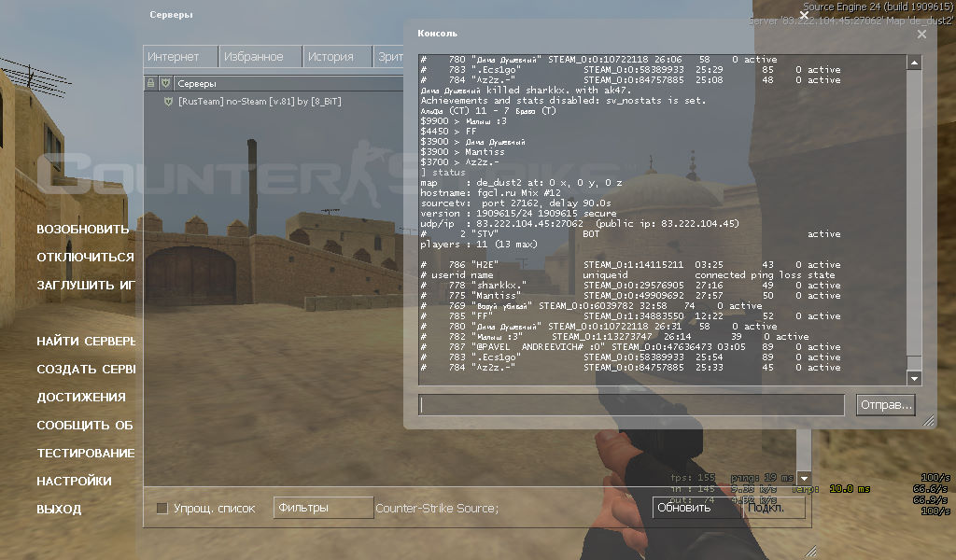Screen dimensions: 956x560
Task: Click the udp/ip 83.222.104.45:27062 line
Action: 580,224
